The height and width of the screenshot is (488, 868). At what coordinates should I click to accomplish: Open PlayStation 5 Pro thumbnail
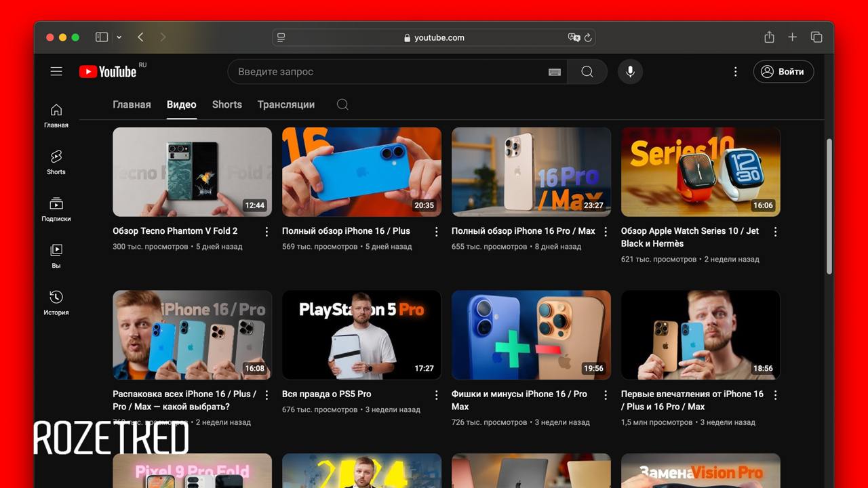click(361, 335)
